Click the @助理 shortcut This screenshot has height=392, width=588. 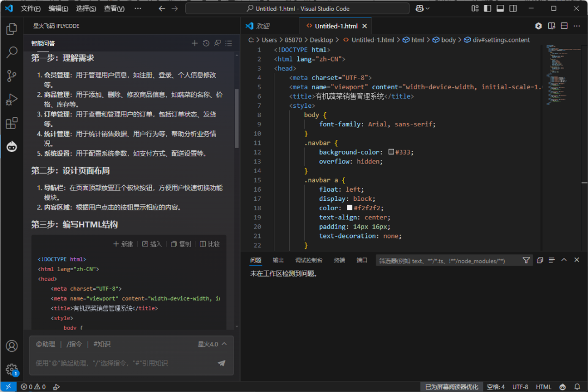tap(45, 344)
